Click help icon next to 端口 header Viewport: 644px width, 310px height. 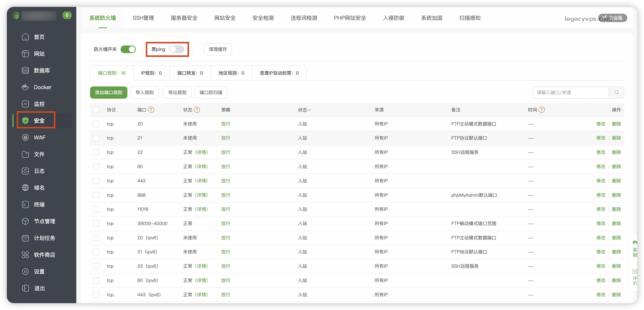[x=151, y=110]
